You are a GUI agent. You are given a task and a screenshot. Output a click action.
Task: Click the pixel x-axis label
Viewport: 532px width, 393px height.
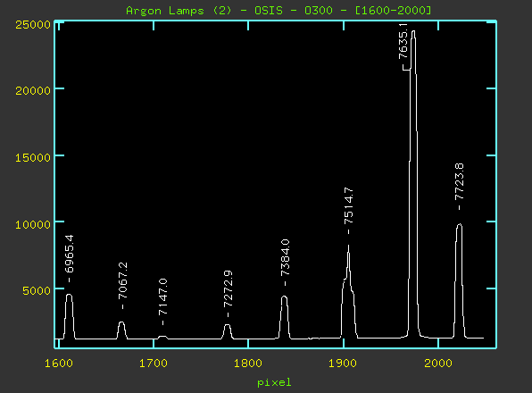[274, 383]
